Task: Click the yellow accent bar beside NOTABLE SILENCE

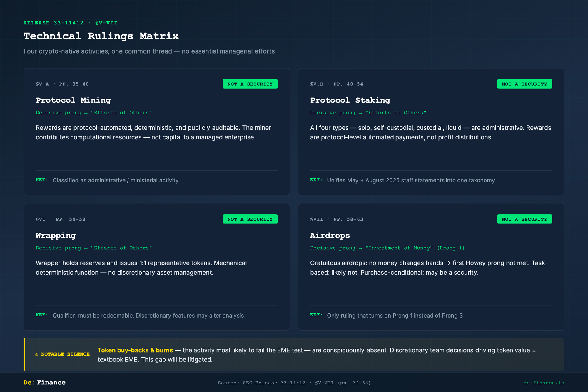Action: pos(24,354)
